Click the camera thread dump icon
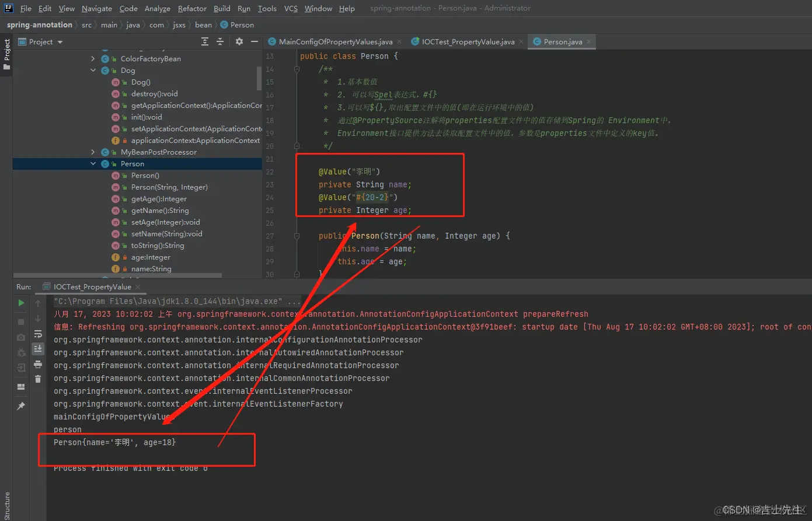The height and width of the screenshot is (521, 812). 21,337
